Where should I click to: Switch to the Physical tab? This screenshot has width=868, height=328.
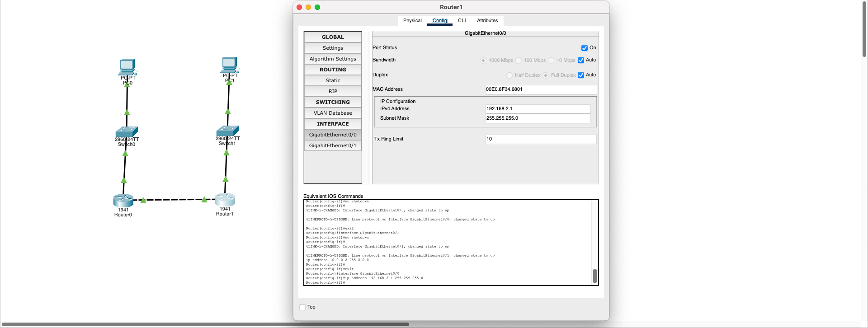pos(412,21)
